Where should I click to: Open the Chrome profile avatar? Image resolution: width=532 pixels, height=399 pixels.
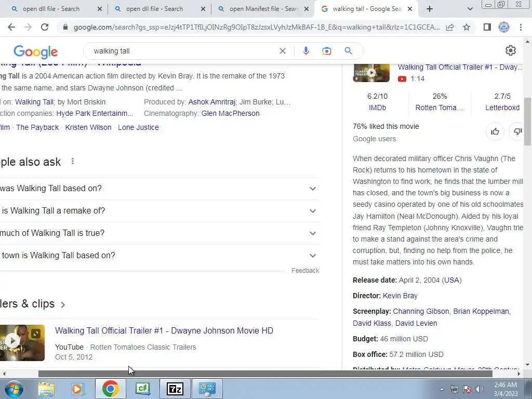click(504, 27)
